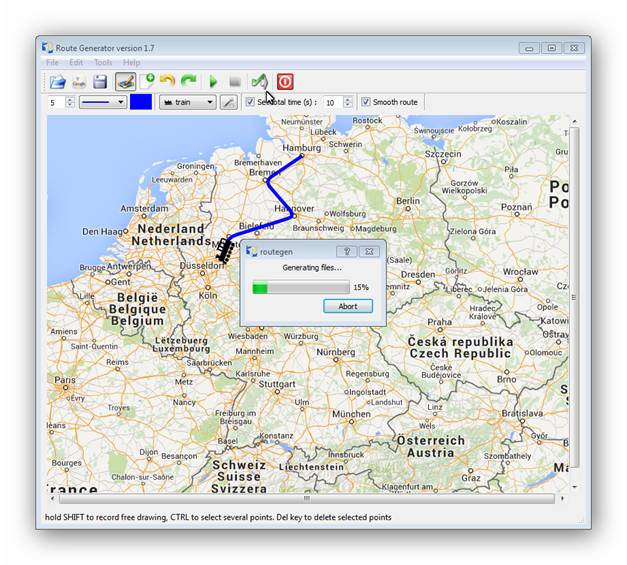Click the train vehicle icon on map

[225, 250]
